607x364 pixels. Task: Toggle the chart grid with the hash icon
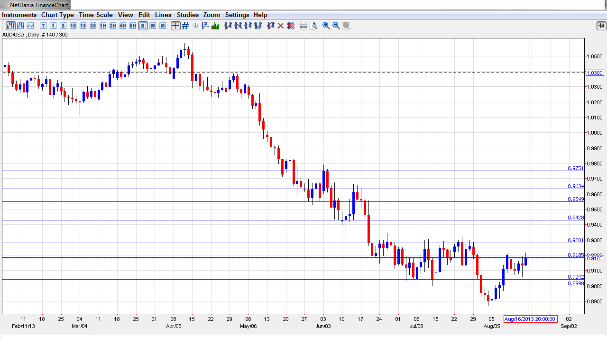(185, 26)
